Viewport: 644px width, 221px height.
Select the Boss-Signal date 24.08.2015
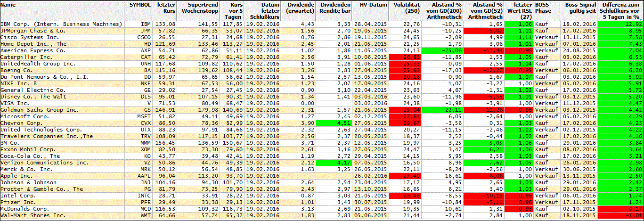pos(578,50)
